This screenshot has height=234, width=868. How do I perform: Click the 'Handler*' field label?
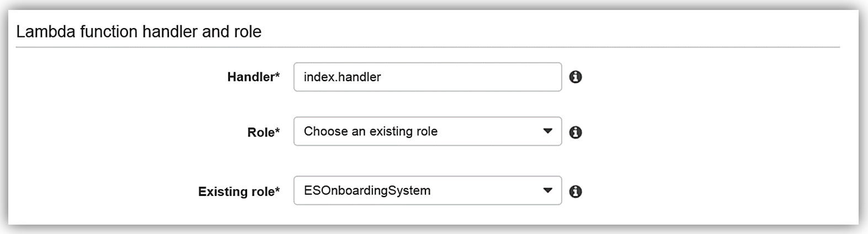pyautogui.click(x=251, y=77)
